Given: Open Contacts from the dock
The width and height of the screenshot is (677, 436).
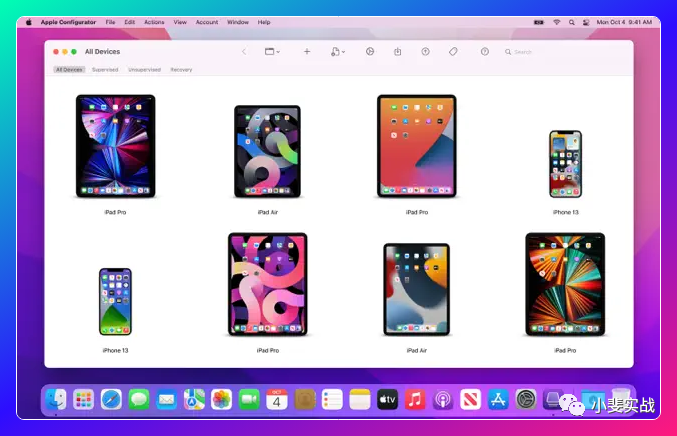Looking at the screenshot, I should pos(305,399).
